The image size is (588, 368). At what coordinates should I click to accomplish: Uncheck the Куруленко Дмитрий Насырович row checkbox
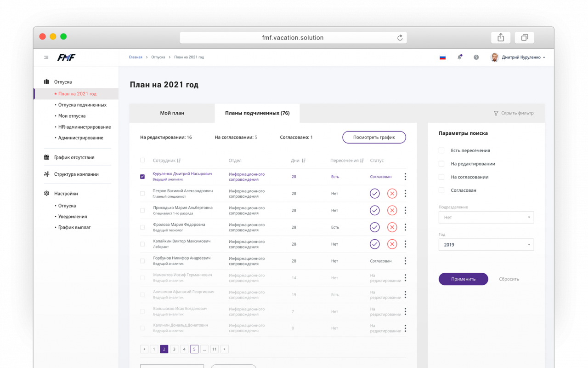142,177
